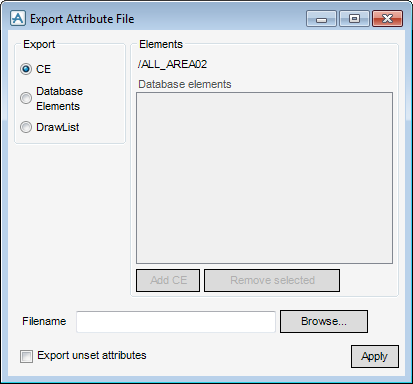This screenshot has height=384, width=413.
Task: Focus the Filename input field
Action: pyautogui.click(x=176, y=322)
